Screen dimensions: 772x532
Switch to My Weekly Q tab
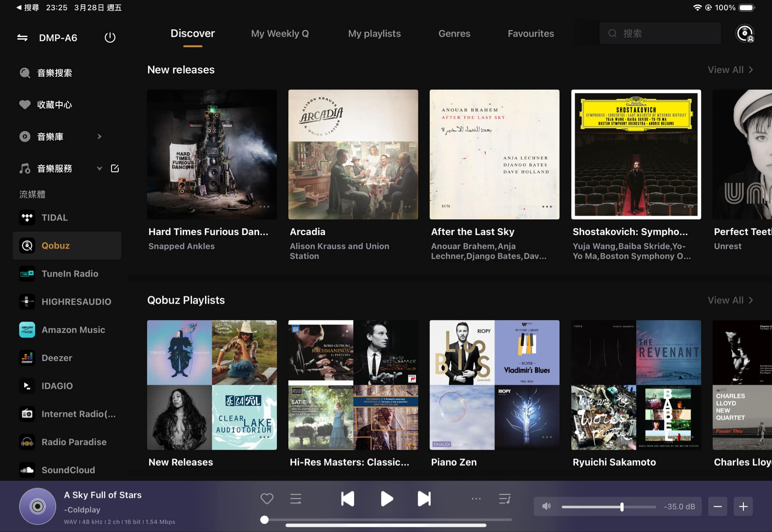[280, 34]
